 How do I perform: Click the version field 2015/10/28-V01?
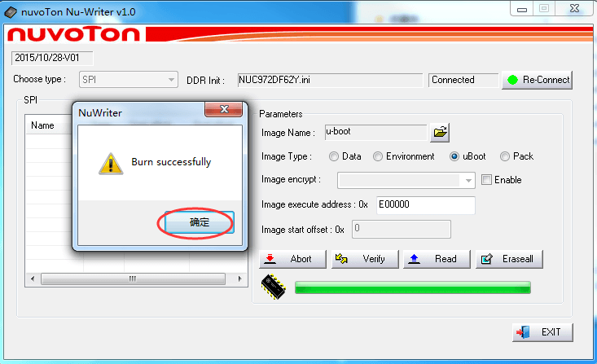(x=52, y=58)
